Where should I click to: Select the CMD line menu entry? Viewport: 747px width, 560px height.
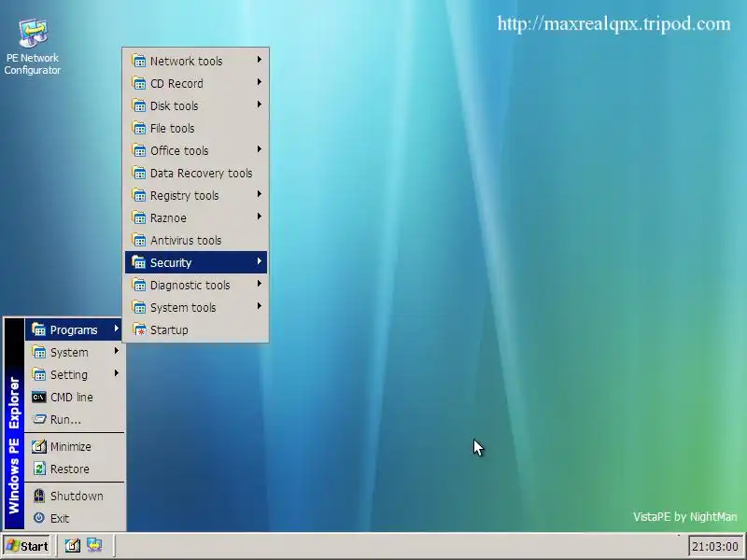(x=75, y=397)
